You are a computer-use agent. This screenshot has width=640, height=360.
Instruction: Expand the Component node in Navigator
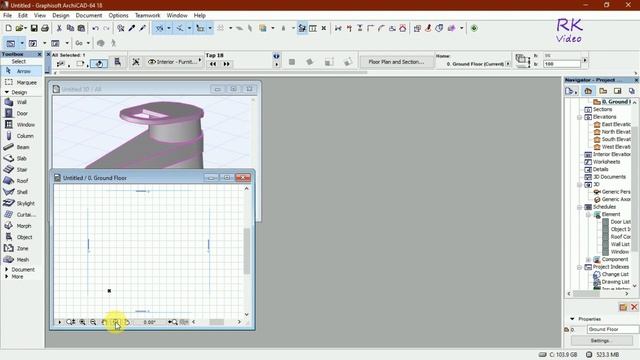pos(588,260)
